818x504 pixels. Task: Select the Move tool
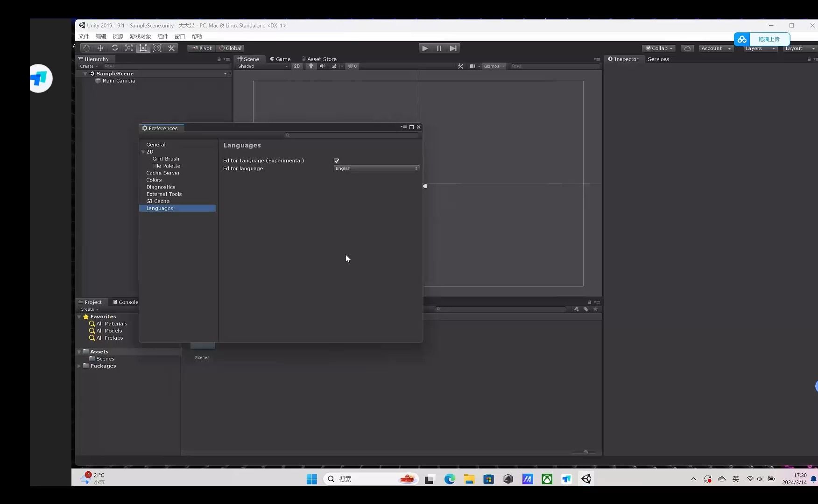click(100, 48)
